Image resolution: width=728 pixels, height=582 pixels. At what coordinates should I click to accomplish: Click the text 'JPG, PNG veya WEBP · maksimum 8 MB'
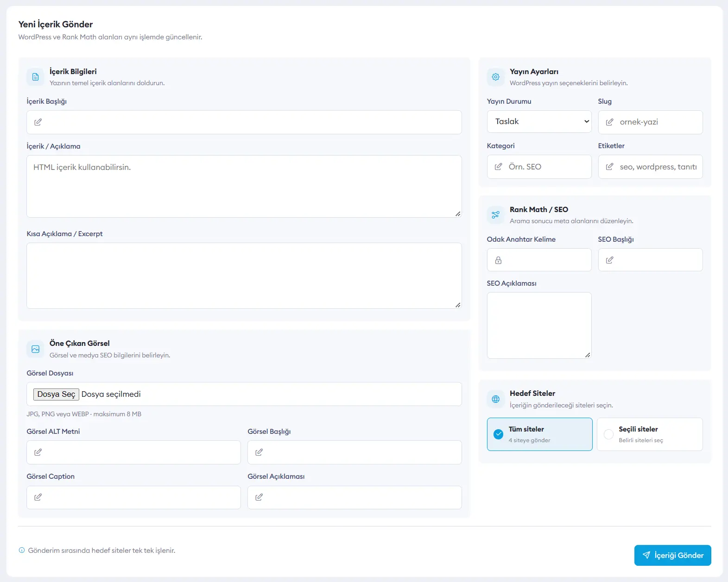pos(84,414)
